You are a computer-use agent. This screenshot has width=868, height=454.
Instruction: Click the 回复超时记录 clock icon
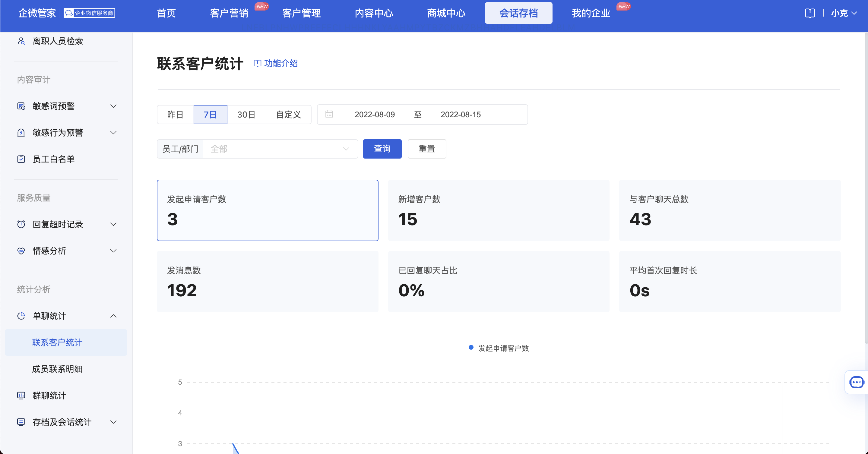tap(21, 224)
